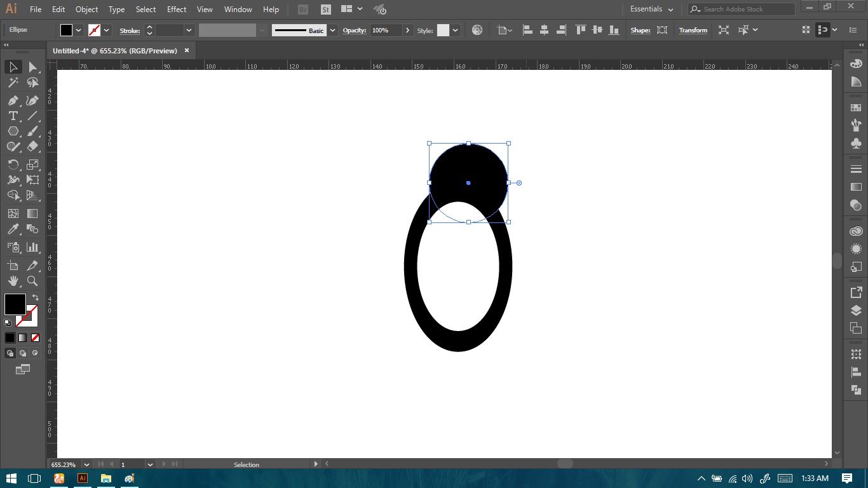Open Bridge with the Br button
Viewport: 868px width, 488px height.
304,9
